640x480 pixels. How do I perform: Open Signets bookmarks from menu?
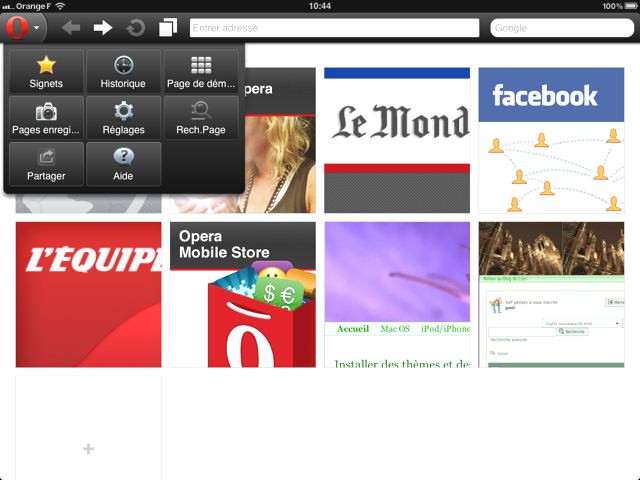[46, 72]
